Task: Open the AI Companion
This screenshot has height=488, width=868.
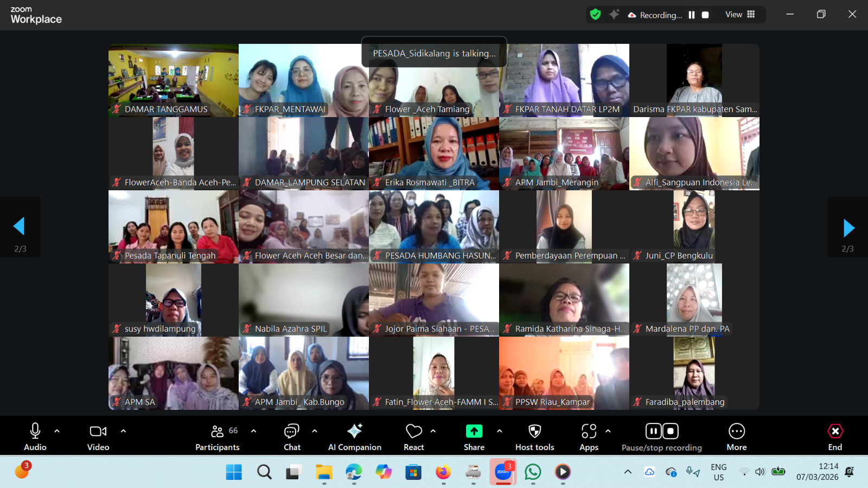Action: point(354,436)
